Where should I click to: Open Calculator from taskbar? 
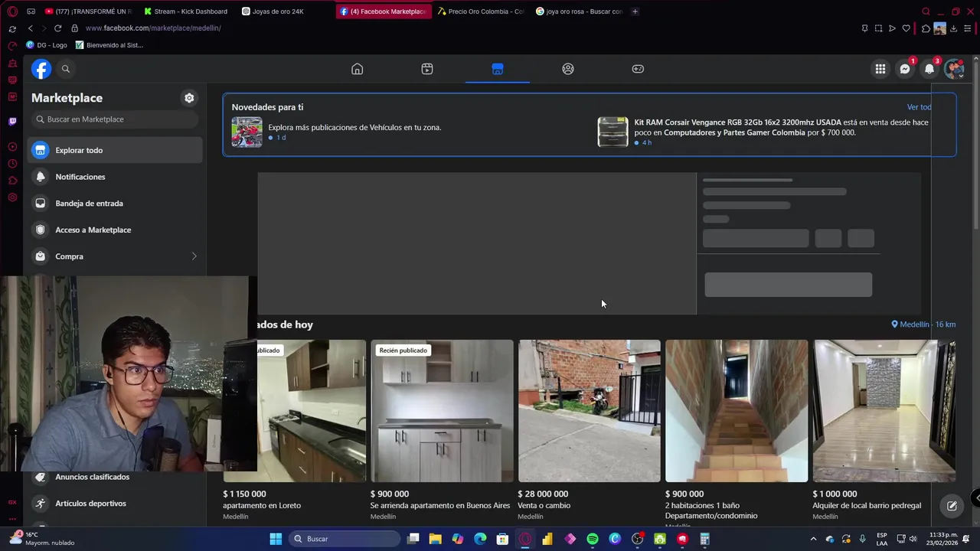704,539
